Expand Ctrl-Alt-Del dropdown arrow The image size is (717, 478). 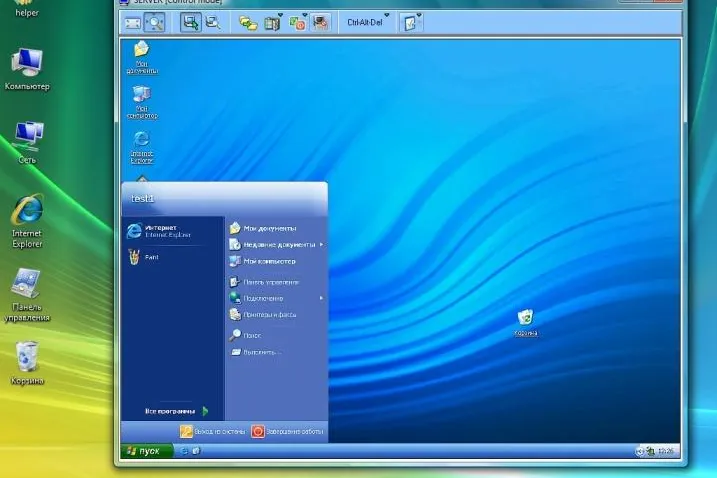pos(387,15)
